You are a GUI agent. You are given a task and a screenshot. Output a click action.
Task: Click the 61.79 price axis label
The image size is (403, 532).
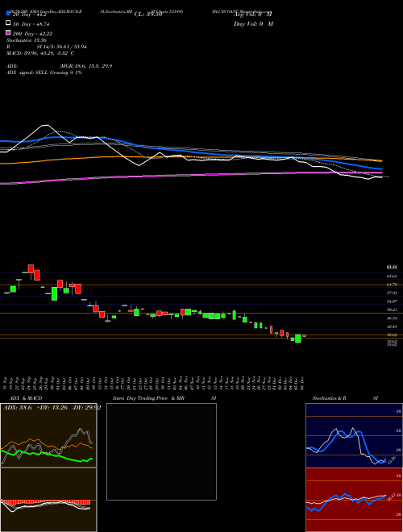tap(393, 285)
